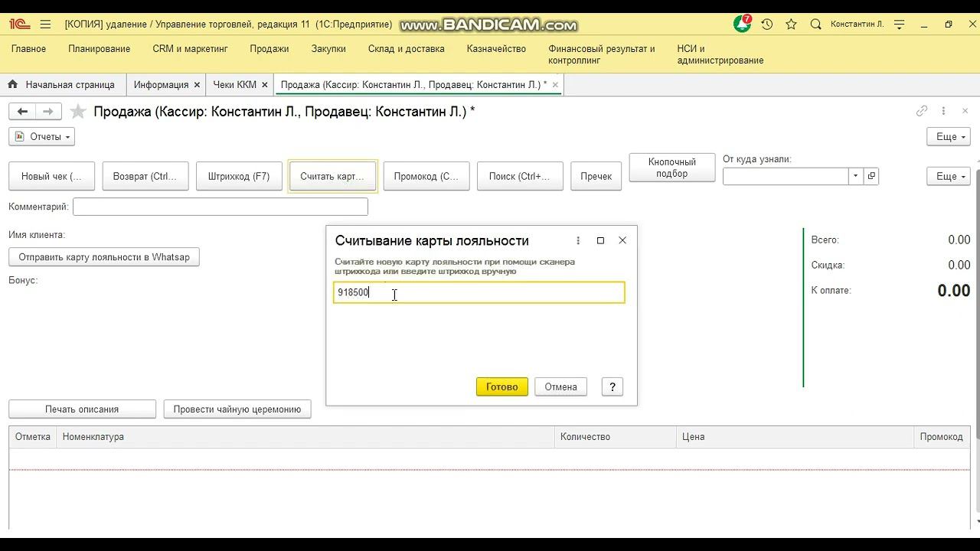This screenshot has width=980, height=551.
Task: Open user Константин Л. in title bar
Action: click(857, 24)
